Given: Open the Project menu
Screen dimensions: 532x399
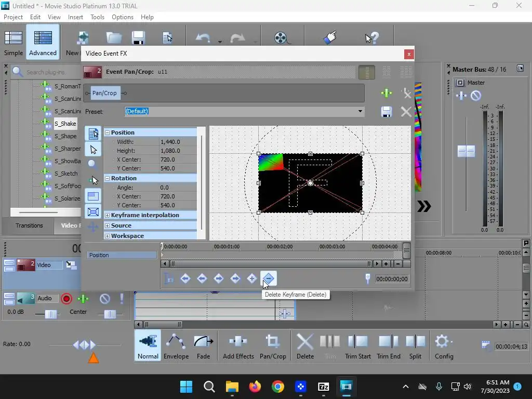Looking at the screenshot, I should 13,17.
